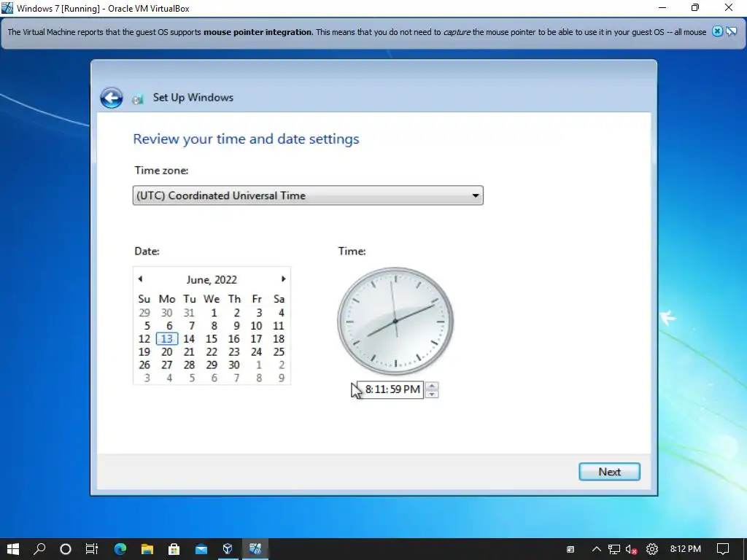The height and width of the screenshot is (560, 747).
Task: Select June 21 in the calendar
Action: (x=189, y=352)
